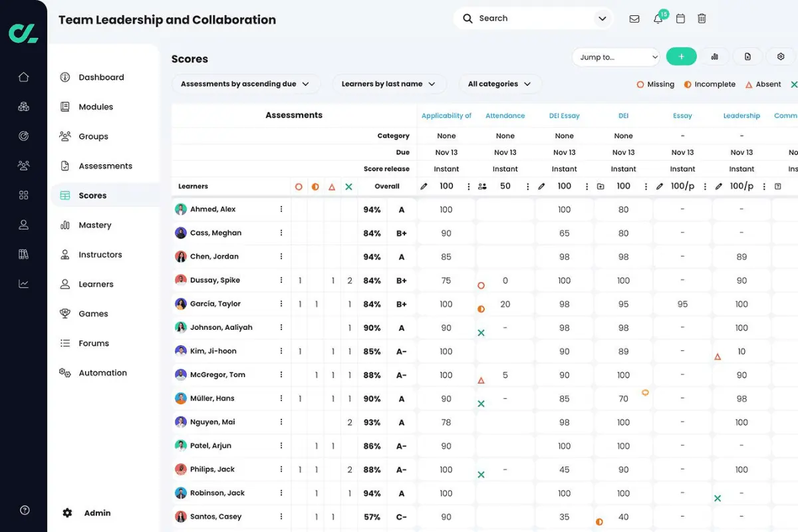Screen dimensions: 798x532
Task: Click the Missing circle column header icon
Action: pos(299,187)
